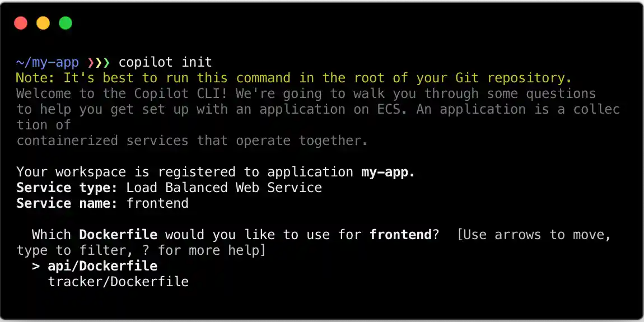The image size is (644, 322).
Task: Select the api/Dockerfile option
Action: [x=102, y=266]
